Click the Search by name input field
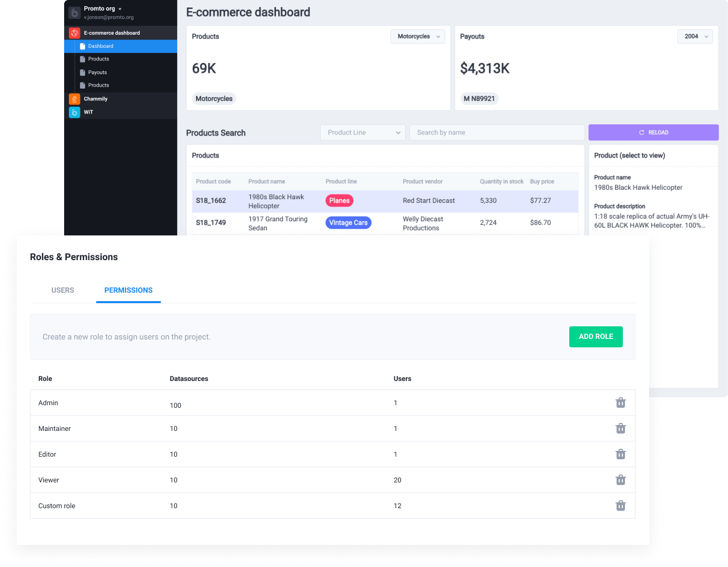 (x=497, y=132)
